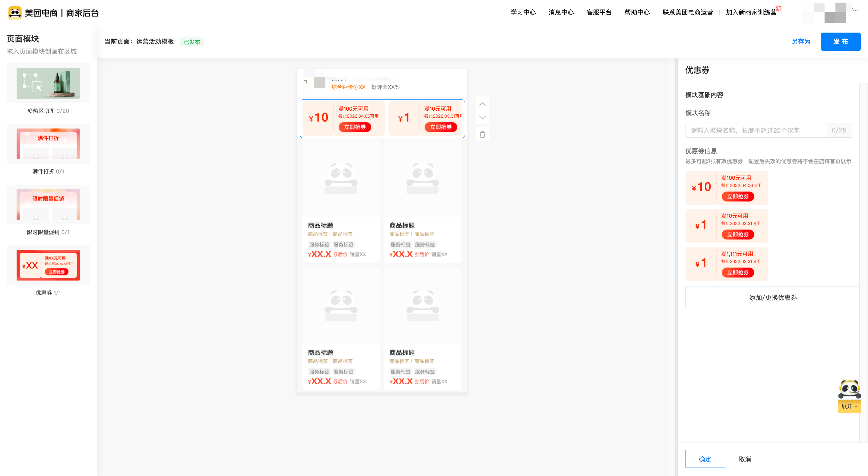Focus the 模块名称 input field
The image size is (868, 476).
(x=756, y=130)
